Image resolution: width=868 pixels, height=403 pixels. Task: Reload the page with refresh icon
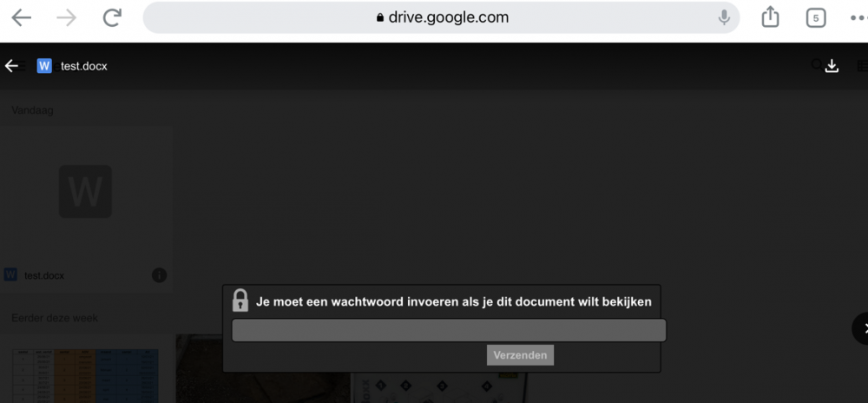click(x=112, y=17)
